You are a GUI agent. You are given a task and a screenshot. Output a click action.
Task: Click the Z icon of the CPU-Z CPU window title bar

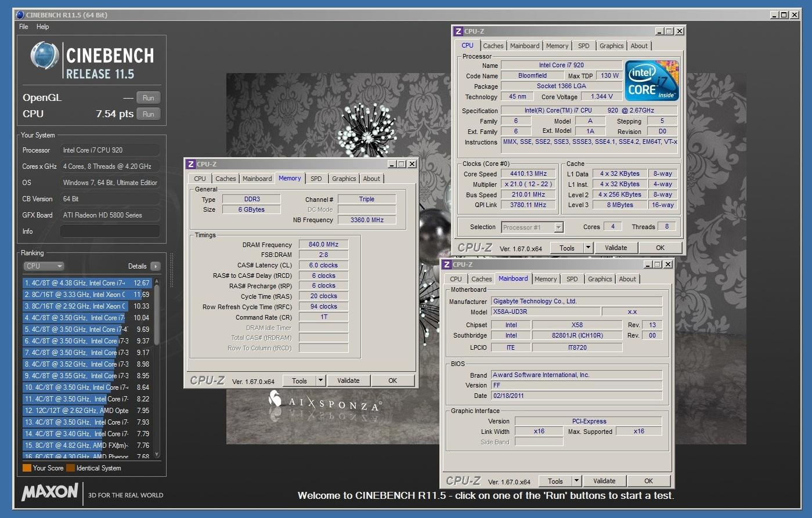(x=459, y=31)
